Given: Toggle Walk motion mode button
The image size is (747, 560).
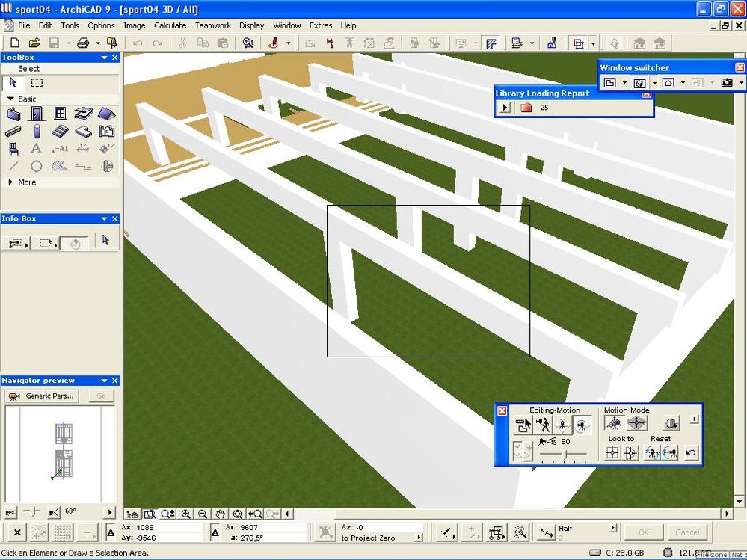Looking at the screenshot, I should point(543,425).
